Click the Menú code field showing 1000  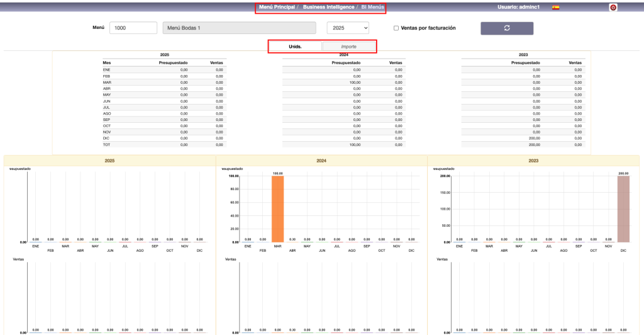tap(133, 28)
